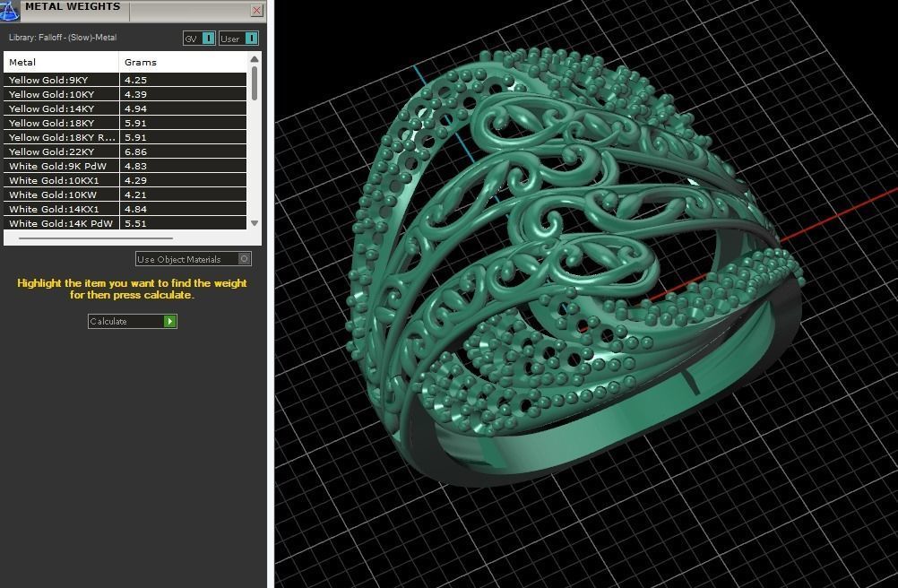Click the Metal Weights panel logo icon
Screen dimensions: 898x588
[10, 10]
